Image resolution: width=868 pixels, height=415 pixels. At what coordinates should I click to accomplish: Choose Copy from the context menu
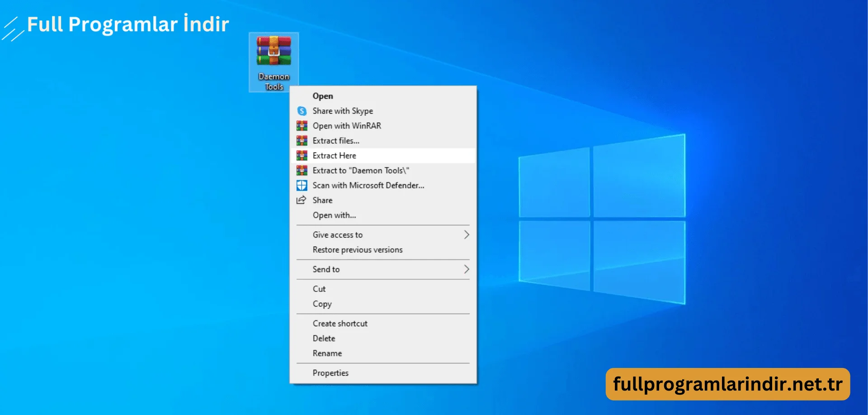pyautogui.click(x=383, y=304)
